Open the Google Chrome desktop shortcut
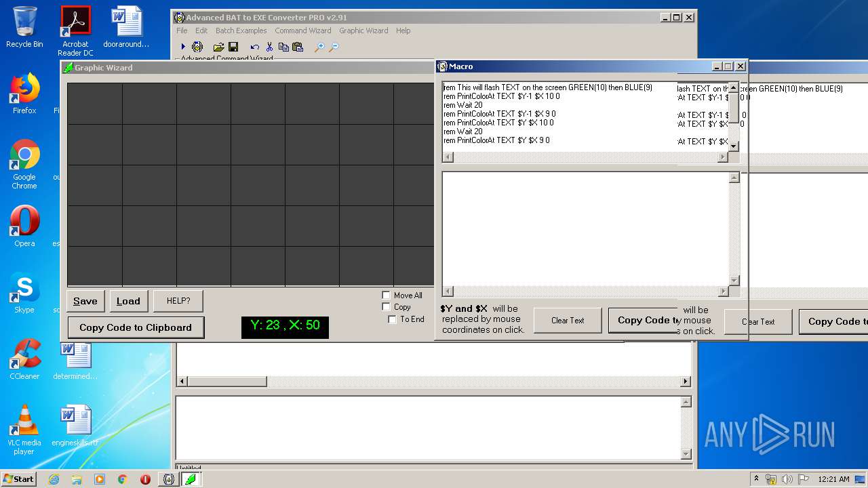868x488 pixels. tap(24, 164)
